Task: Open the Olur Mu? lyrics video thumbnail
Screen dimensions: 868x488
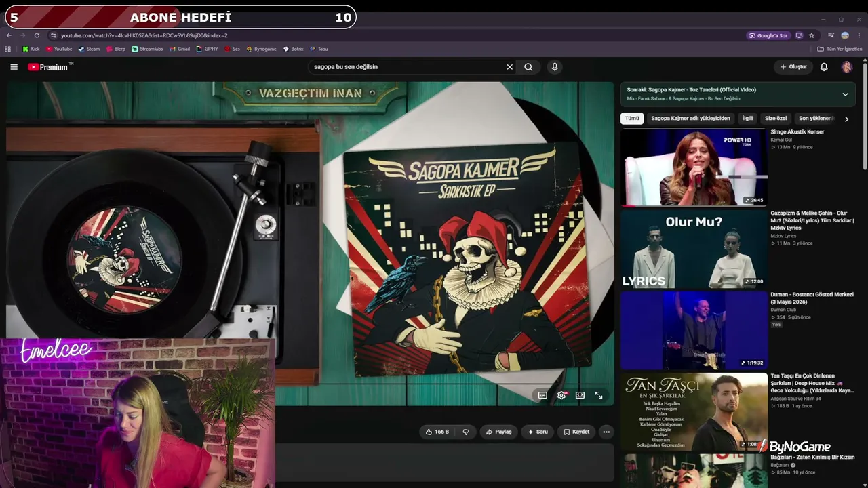Action: (x=694, y=248)
